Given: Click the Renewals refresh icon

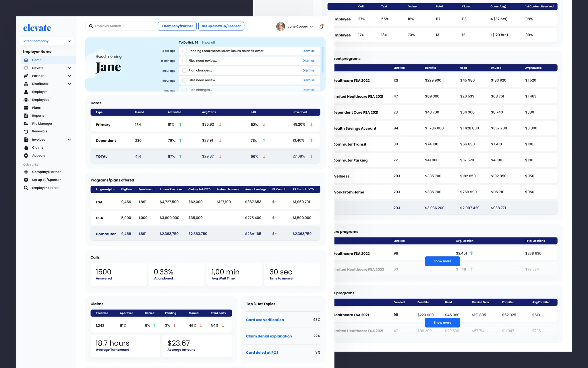Looking at the screenshot, I should pyautogui.click(x=26, y=131).
